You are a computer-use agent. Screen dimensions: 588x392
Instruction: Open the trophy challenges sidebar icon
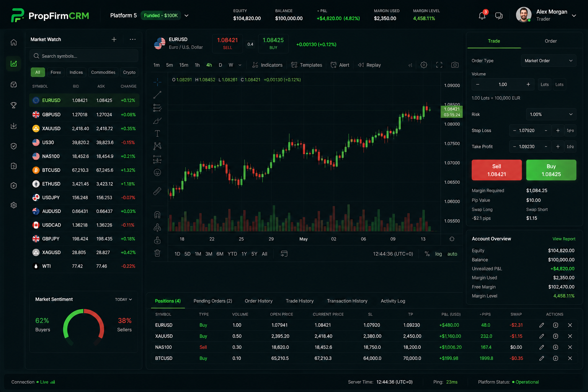[x=14, y=105]
